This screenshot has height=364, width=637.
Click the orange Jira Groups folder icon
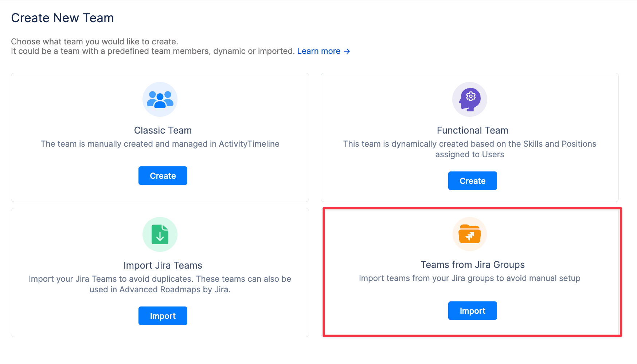(x=470, y=234)
